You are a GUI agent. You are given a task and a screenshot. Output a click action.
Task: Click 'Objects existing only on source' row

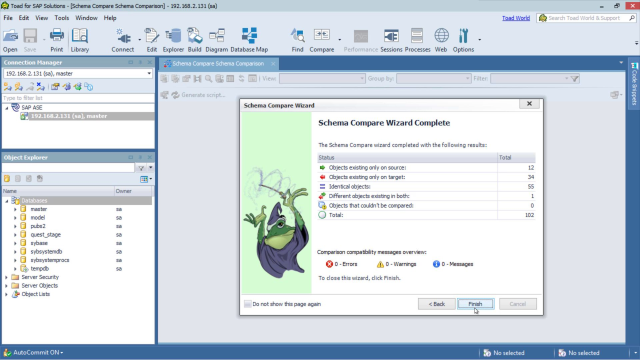[x=426, y=168]
